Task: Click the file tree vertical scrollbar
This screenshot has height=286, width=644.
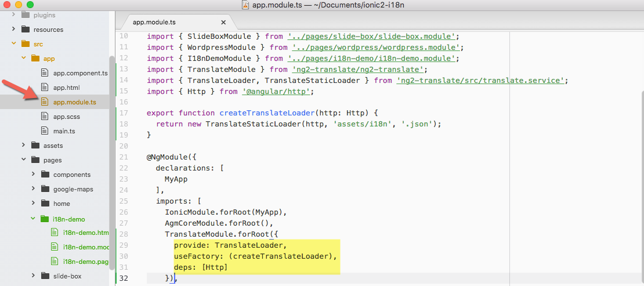Action: 112,162
